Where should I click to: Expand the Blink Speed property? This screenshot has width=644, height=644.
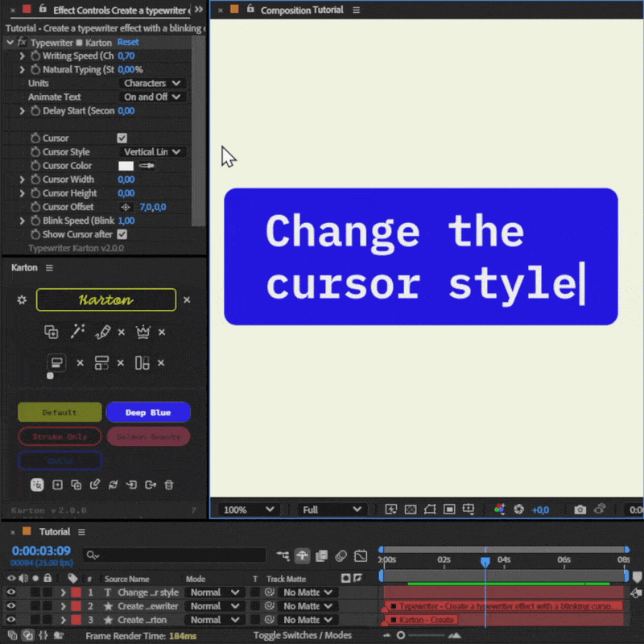pyautogui.click(x=22, y=221)
